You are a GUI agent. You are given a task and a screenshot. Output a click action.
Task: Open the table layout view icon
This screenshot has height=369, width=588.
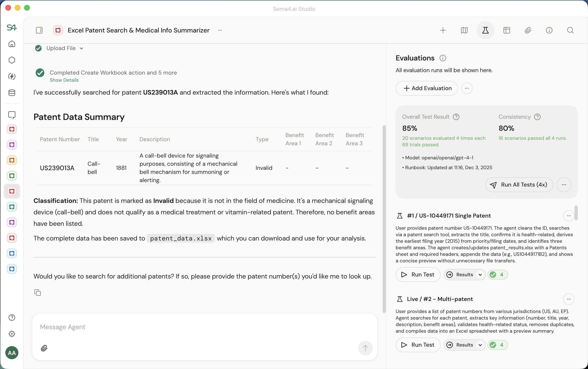pyautogui.click(x=507, y=30)
